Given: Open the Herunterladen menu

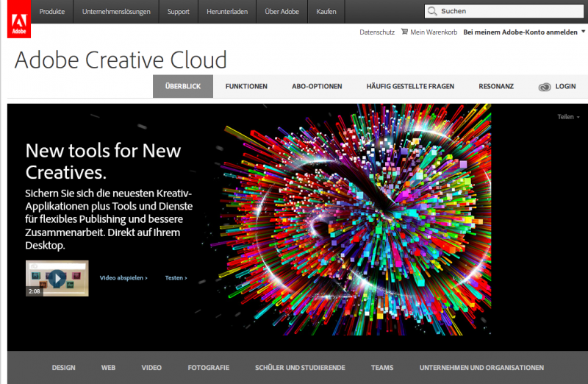Looking at the screenshot, I should (x=225, y=12).
